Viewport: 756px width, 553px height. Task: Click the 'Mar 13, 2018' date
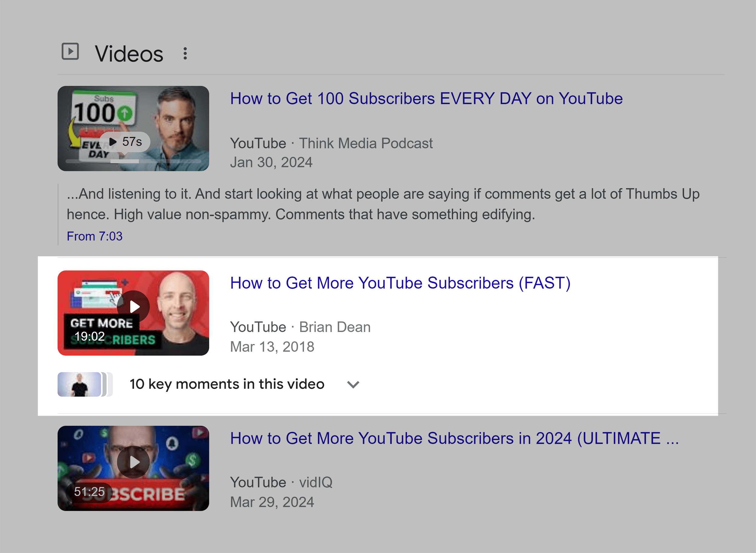click(272, 347)
